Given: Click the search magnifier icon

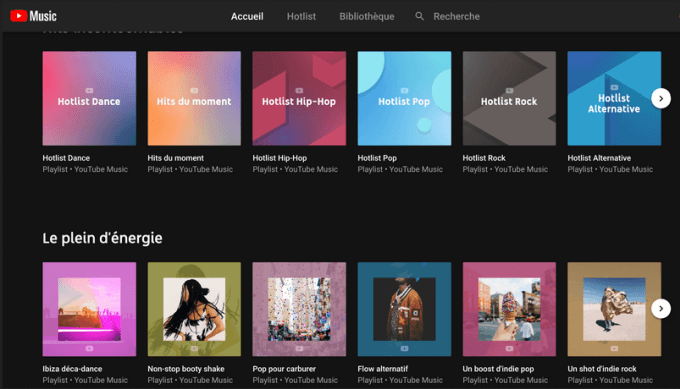Looking at the screenshot, I should click(419, 16).
